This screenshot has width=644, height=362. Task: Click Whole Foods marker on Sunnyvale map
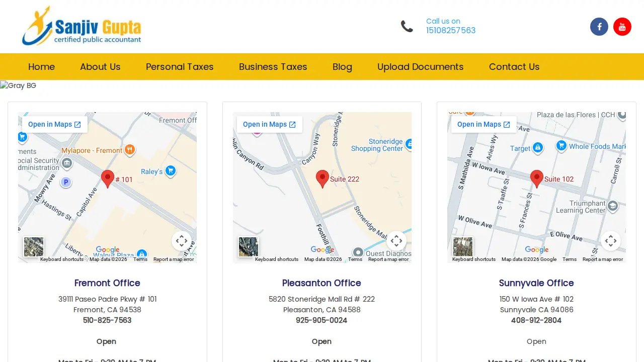click(561, 146)
